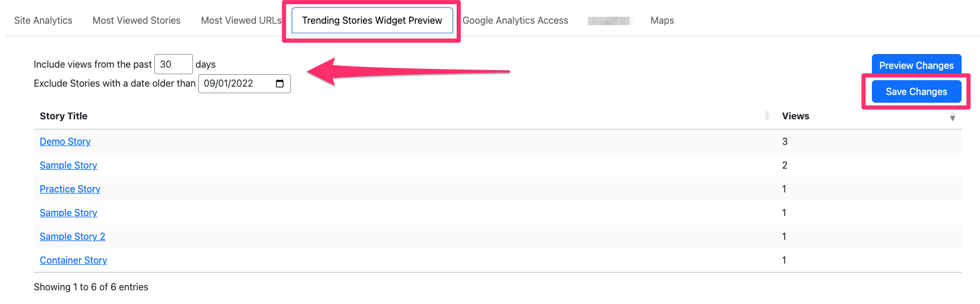Switch to Site Analytics tab
The image size is (980, 304).
[x=43, y=20]
